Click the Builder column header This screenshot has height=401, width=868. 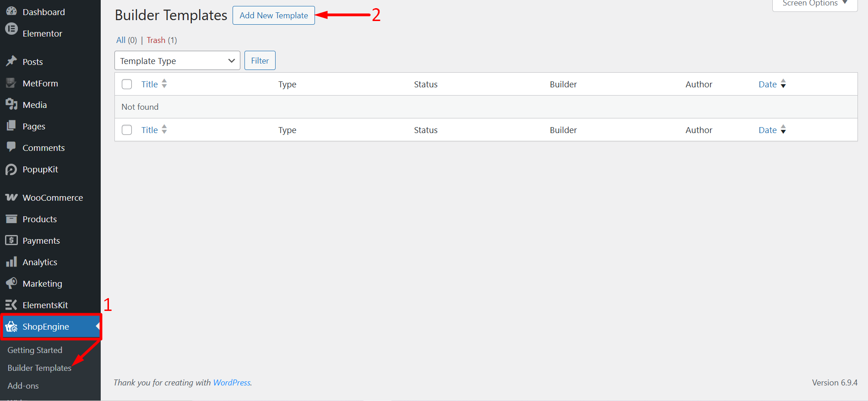click(563, 84)
